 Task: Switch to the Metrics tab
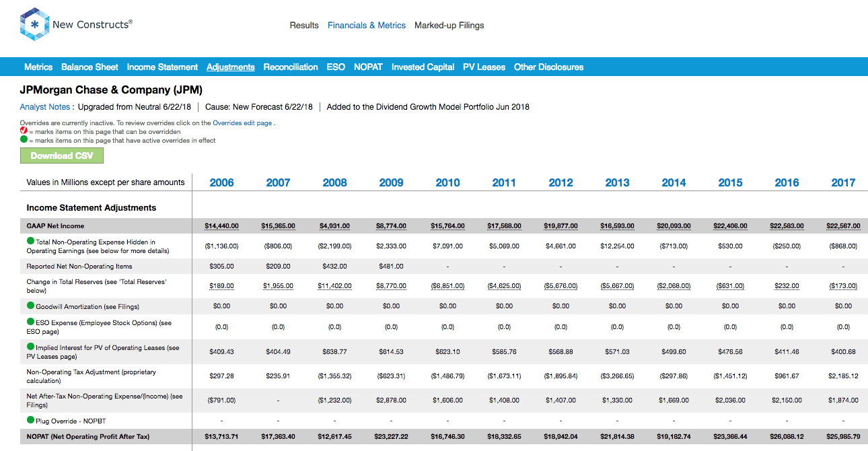pos(38,67)
